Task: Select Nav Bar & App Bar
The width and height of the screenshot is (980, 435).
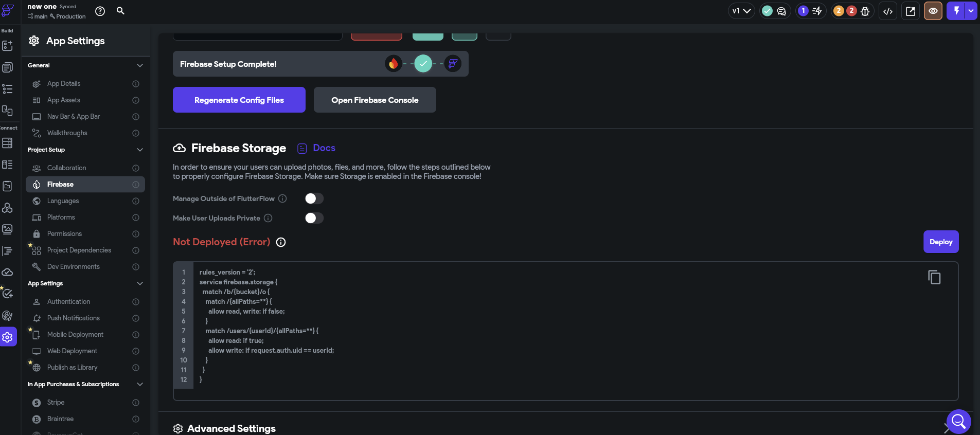Action: coord(85,117)
